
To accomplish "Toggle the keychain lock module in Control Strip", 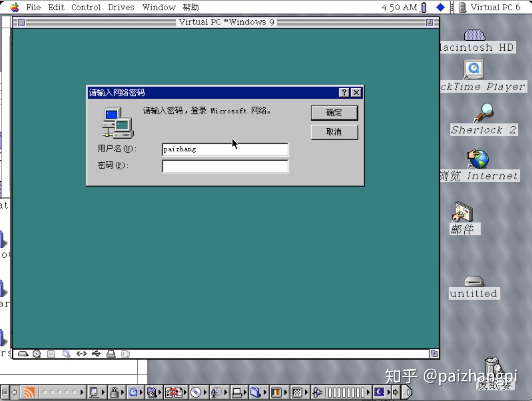I will tap(115, 393).
